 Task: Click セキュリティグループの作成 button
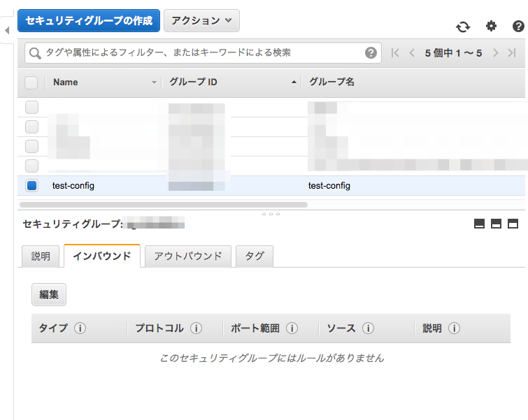click(x=89, y=21)
